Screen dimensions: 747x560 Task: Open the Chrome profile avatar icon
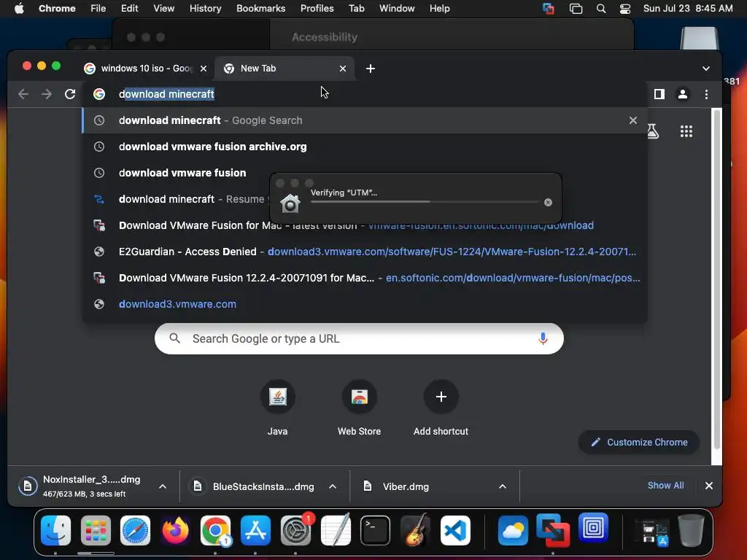tap(683, 94)
